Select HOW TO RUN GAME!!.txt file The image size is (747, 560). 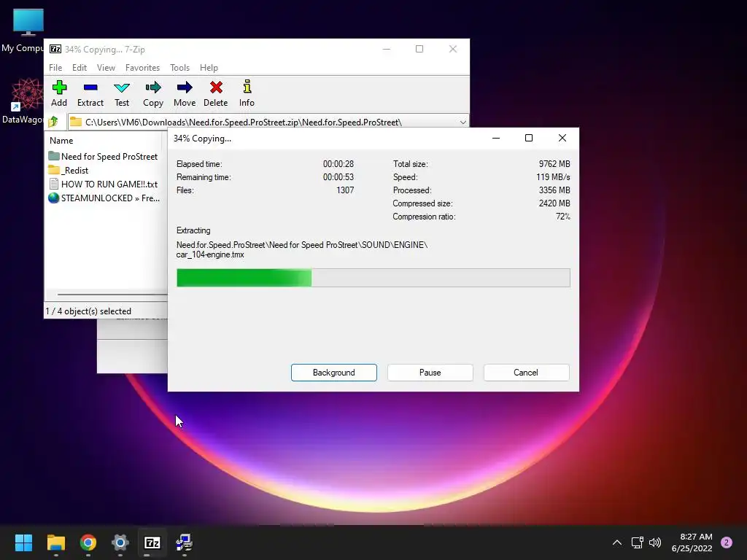coord(104,184)
